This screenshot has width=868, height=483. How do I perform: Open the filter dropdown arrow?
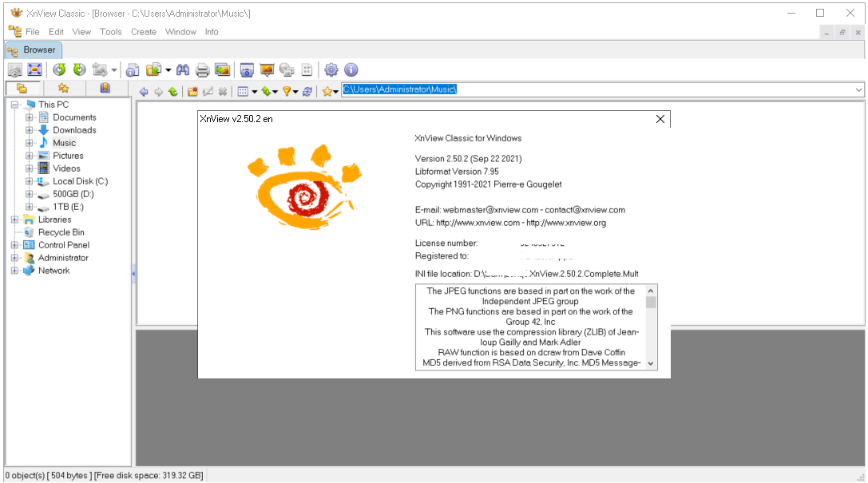pos(295,92)
